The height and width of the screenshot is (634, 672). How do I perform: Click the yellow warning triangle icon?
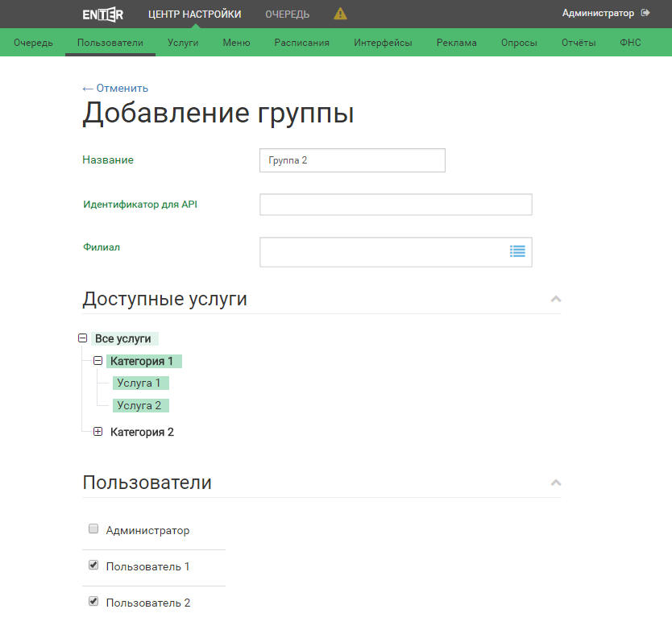tap(341, 14)
